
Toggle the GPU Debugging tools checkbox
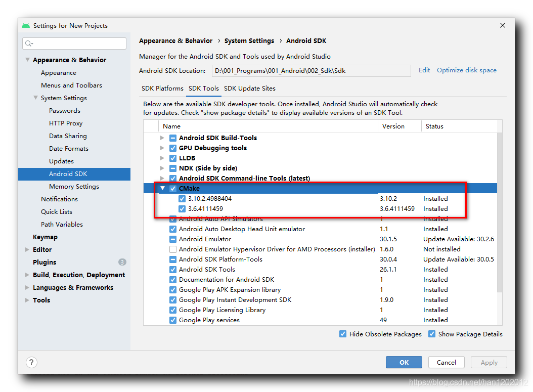click(x=172, y=148)
